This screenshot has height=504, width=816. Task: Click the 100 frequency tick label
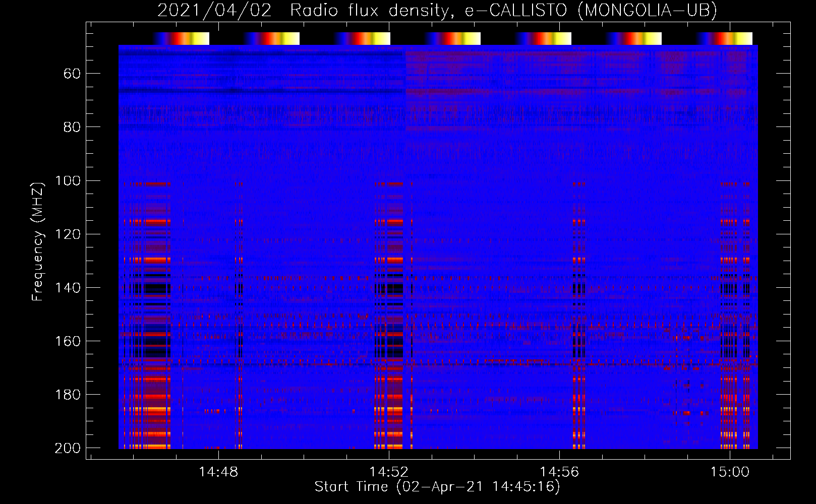(68, 180)
